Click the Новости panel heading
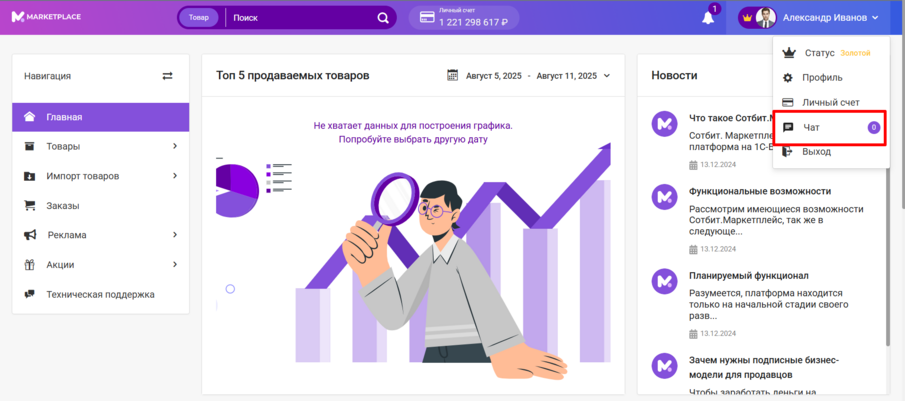The width and height of the screenshot is (905, 401). click(x=674, y=76)
